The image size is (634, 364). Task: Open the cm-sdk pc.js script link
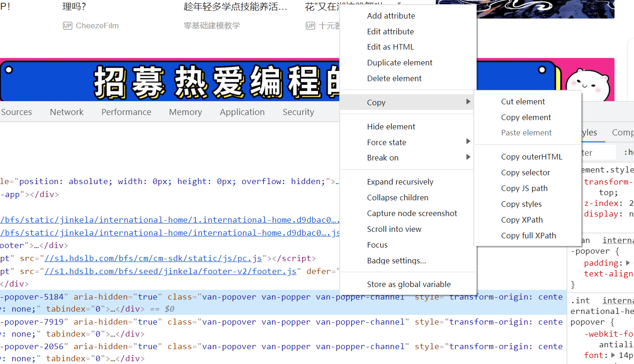(x=153, y=258)
